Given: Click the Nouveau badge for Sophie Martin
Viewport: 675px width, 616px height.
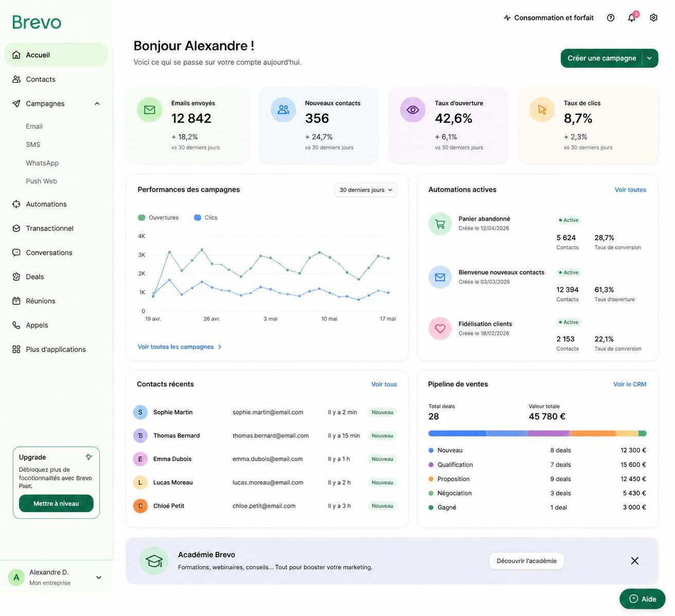Looking at the screenshot, I should click(x=382, y=412).
